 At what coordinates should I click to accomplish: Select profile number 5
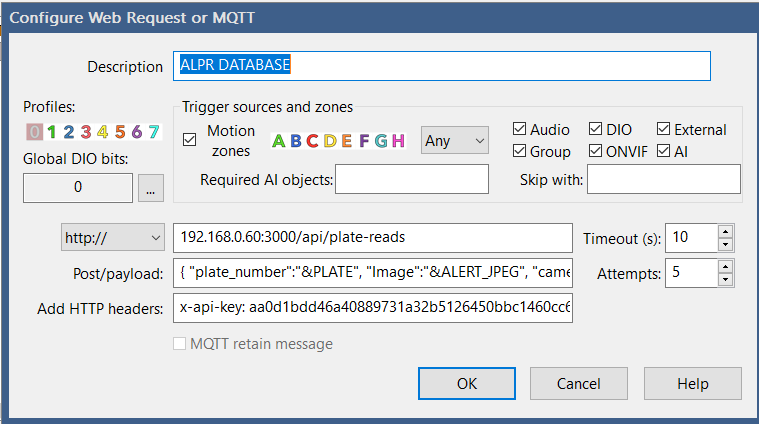120,131
